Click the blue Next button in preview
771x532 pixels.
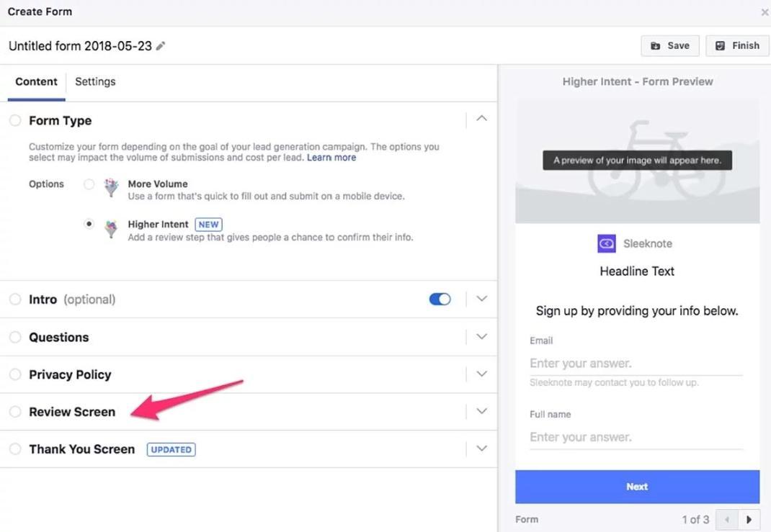pos(637,487)
